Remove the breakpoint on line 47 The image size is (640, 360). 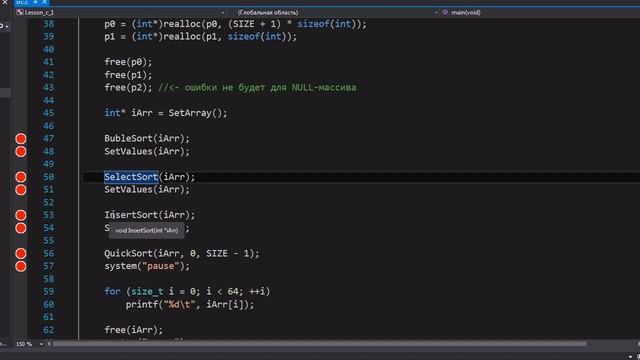(21, 139)
